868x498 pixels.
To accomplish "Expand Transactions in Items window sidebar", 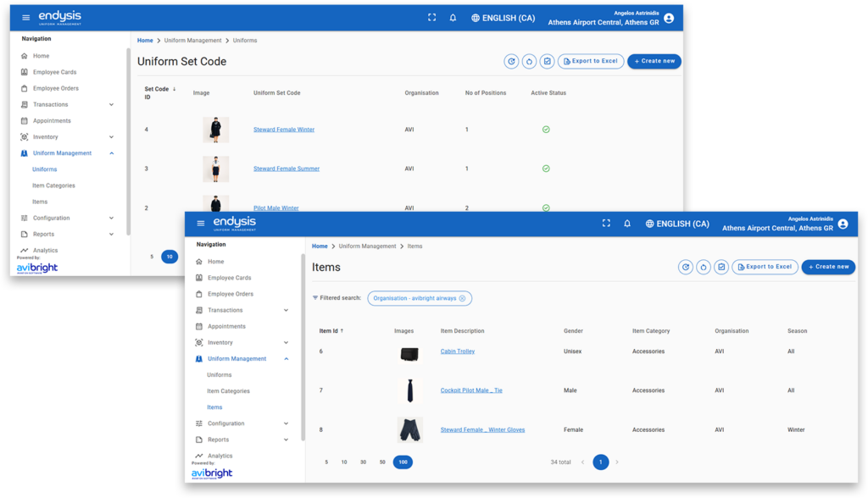I will pos(287,311).
